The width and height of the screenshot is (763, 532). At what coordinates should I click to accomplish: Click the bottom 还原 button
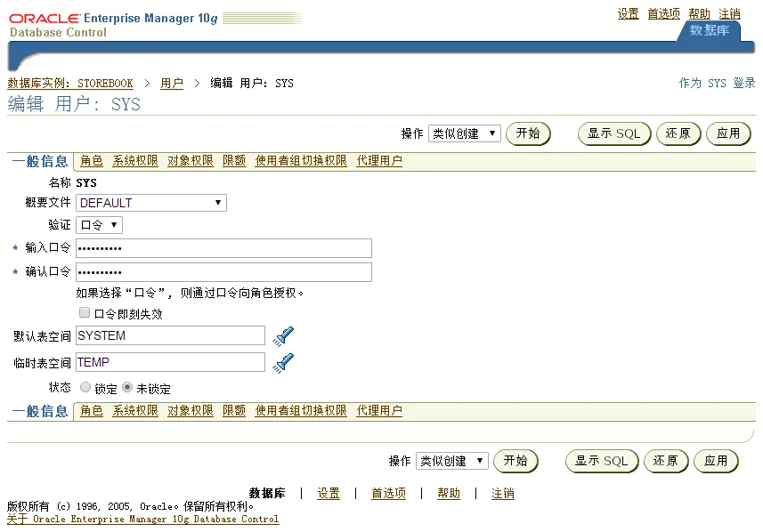pos(666,461)
